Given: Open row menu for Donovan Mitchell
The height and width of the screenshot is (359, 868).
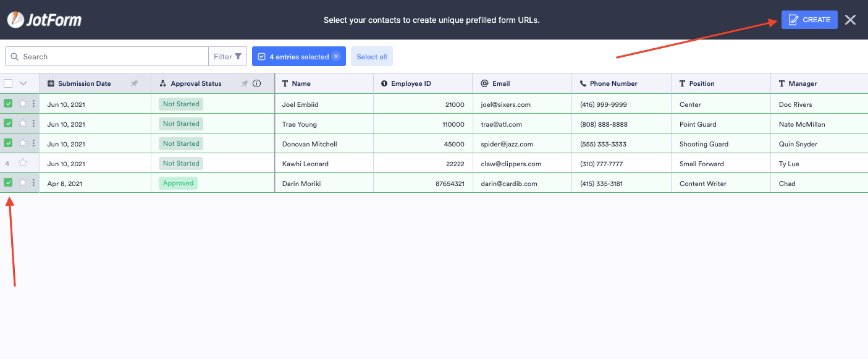Looking at the screenshot, I should click(33, 143).
